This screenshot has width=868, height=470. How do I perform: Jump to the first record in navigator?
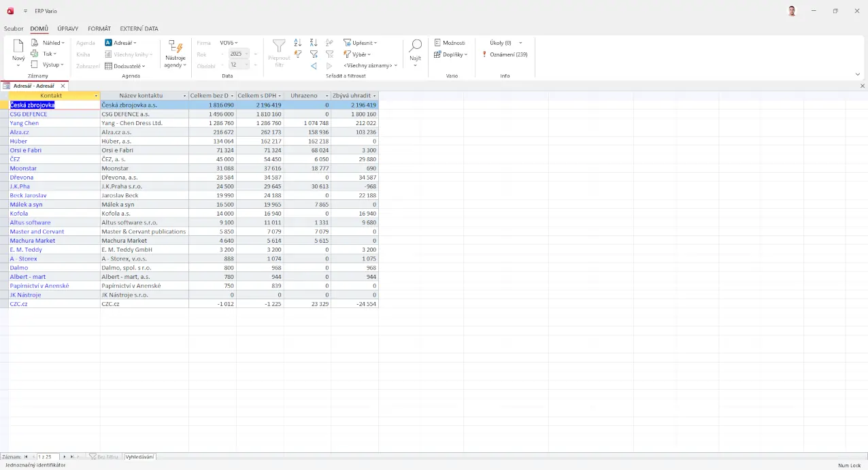[26, 457]
